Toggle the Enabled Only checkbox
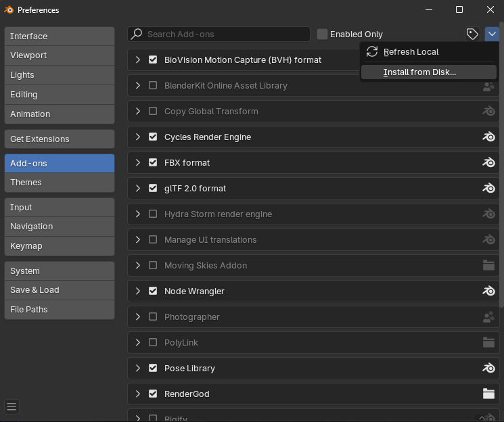The image size is (504, 422). pyautogui.click(x=322, y=34)
